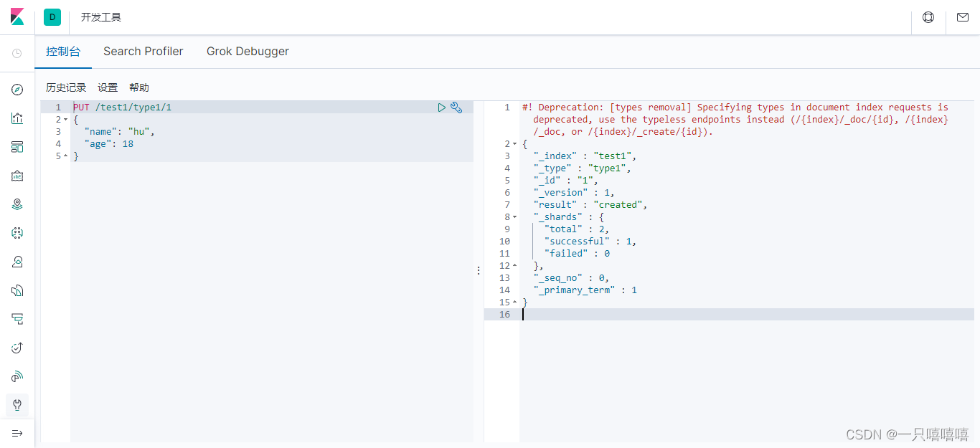This screenshot has width=980, height=448.
Task: Open Discover from the compass icon
Action: (17, 90)
